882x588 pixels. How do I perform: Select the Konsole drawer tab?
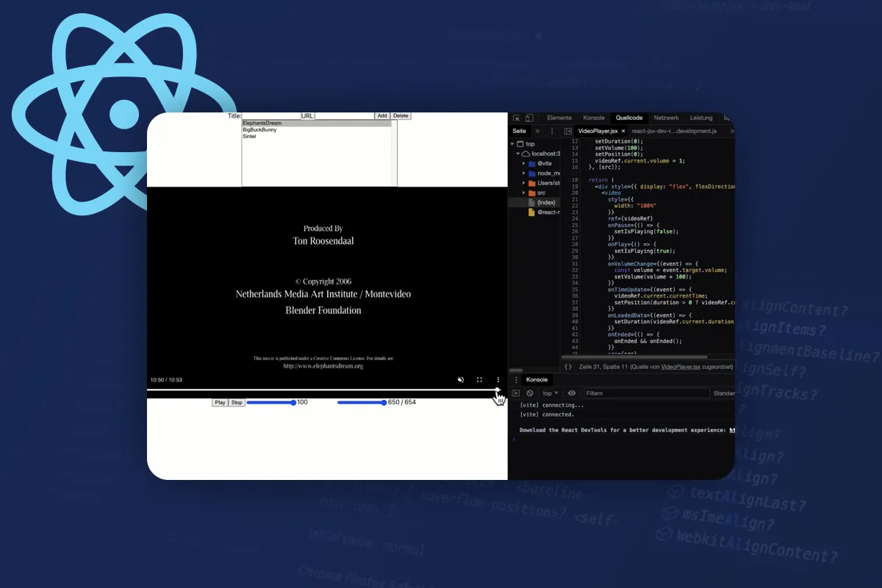click(537, 379)
